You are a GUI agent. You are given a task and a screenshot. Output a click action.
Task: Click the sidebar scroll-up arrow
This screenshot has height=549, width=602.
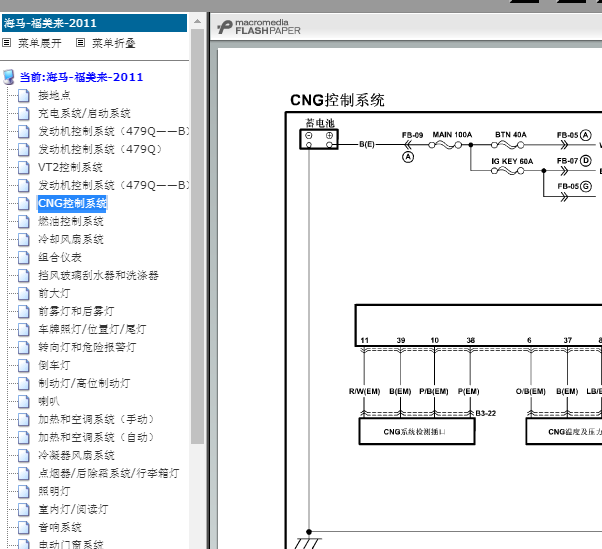(x=197, y=21)
